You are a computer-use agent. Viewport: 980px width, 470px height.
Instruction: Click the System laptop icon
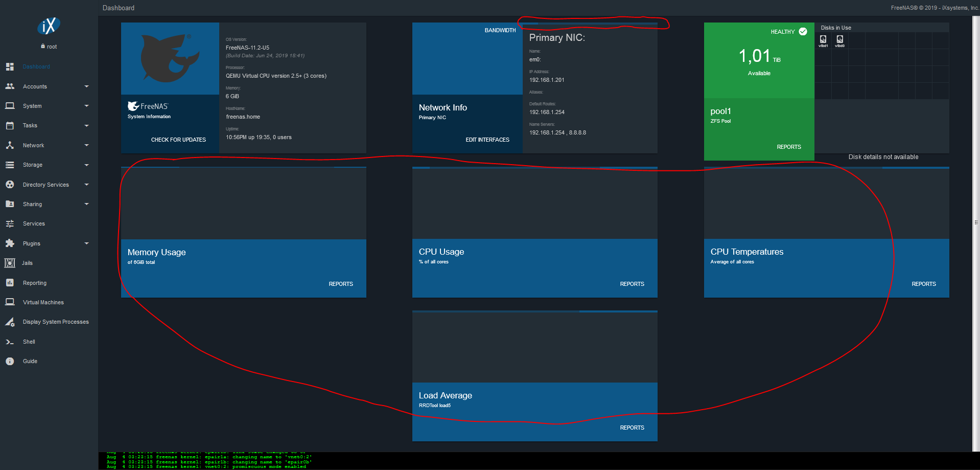coord(10,106)
